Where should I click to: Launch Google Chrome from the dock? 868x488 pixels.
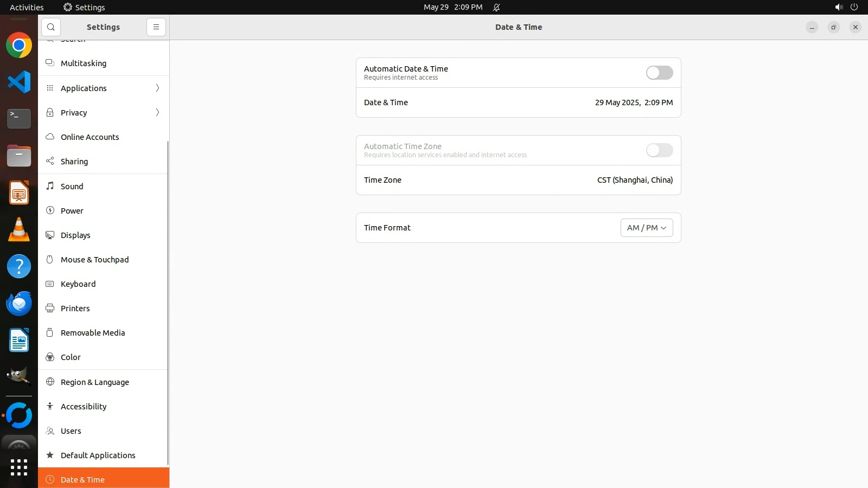19,46
